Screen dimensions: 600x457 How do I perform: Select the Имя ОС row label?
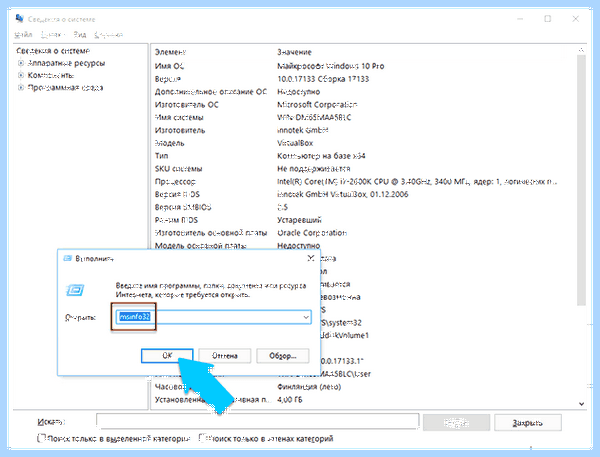[x=169, y=66]
